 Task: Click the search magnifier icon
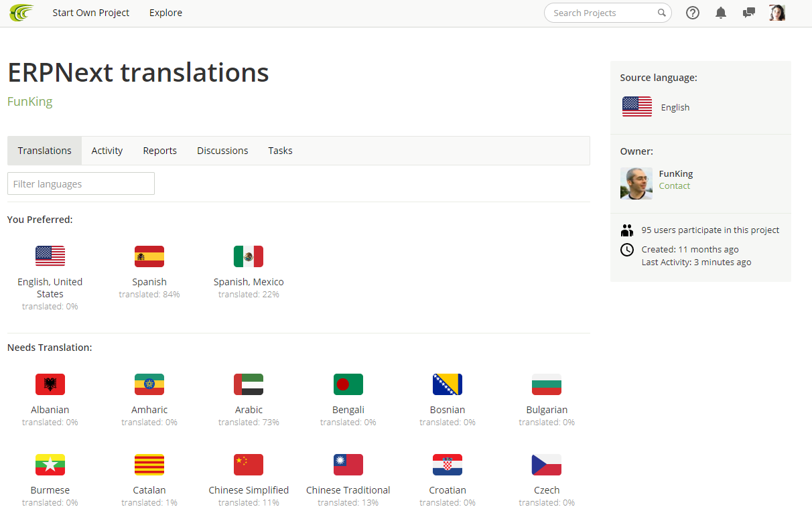[x=661, y=13]
